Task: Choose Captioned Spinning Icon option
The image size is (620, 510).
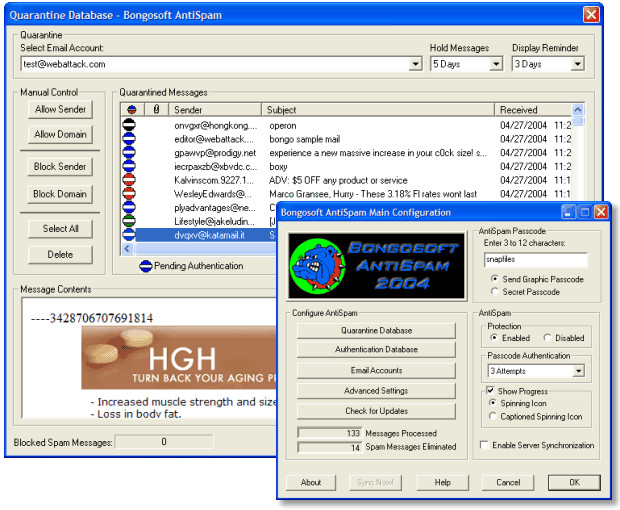Action: [492, 416]
